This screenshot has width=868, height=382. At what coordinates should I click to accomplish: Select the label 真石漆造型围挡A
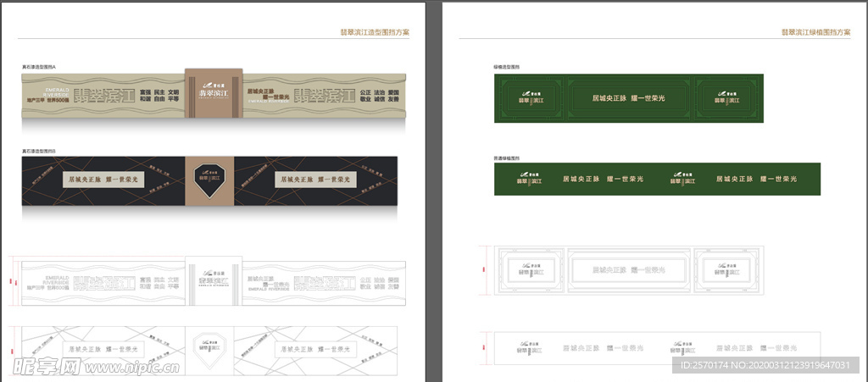click(39, 67)
